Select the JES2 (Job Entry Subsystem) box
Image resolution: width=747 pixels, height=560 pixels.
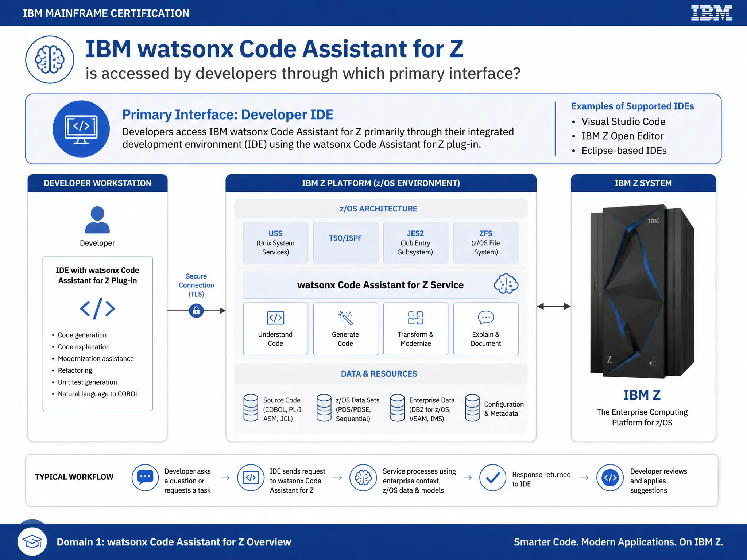[x=415, y=242]
